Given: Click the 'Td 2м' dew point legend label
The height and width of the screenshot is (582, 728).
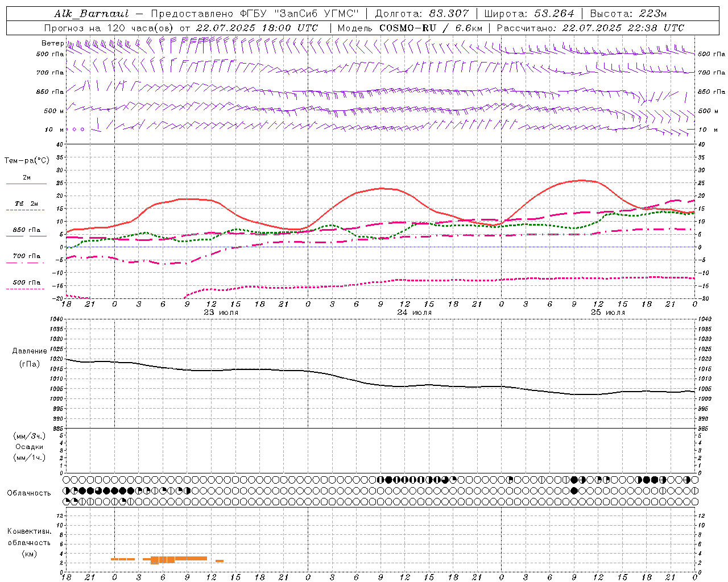Looking at the screenshot, I should [27, 203].
